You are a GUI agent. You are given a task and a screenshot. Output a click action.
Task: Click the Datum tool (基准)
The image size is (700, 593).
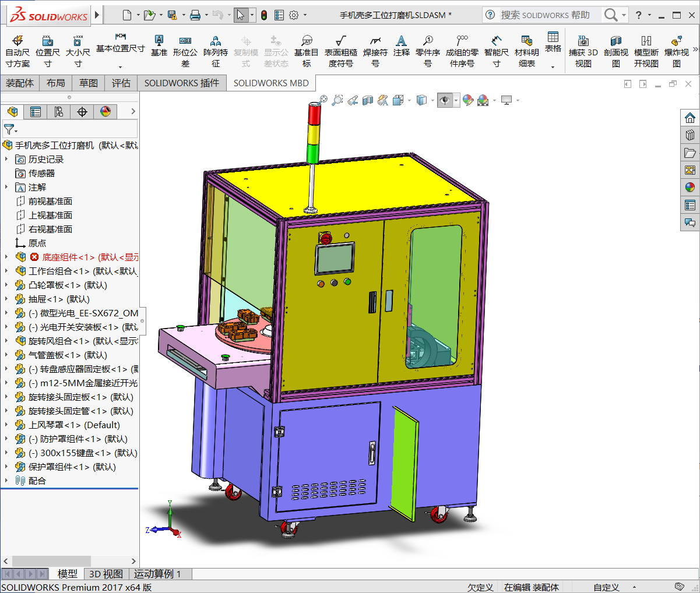(x=159, y=45)
